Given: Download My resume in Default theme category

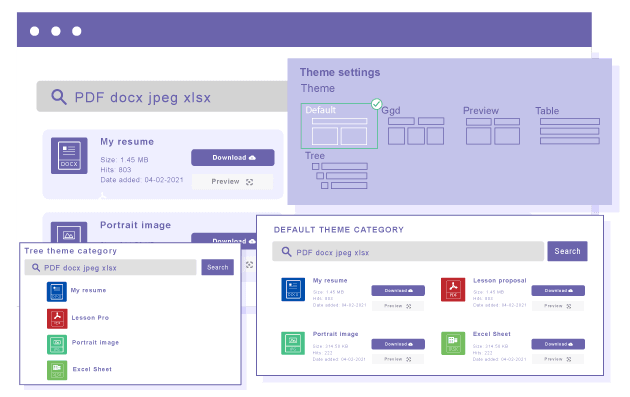Looking at the screenshot, I should point(398,291).
